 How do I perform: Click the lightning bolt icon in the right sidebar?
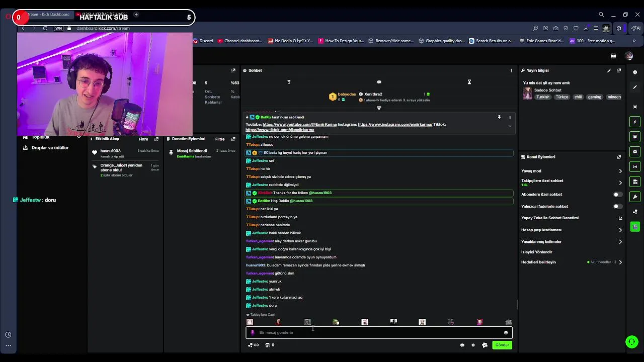tap(635, 122)
